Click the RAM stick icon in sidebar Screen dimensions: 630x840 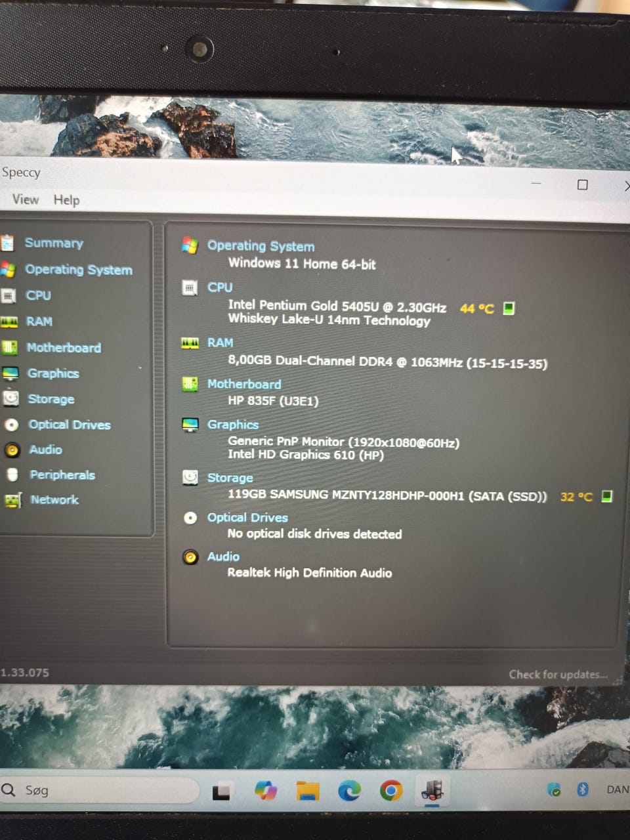[x=9, y=322]
